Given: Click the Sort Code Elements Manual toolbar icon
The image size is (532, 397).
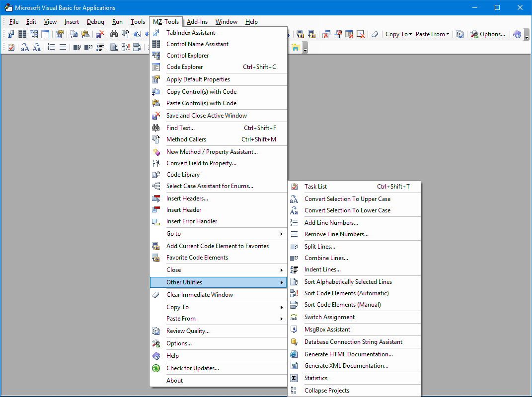Looking at the screenshot, I should [x=137, y=47].
